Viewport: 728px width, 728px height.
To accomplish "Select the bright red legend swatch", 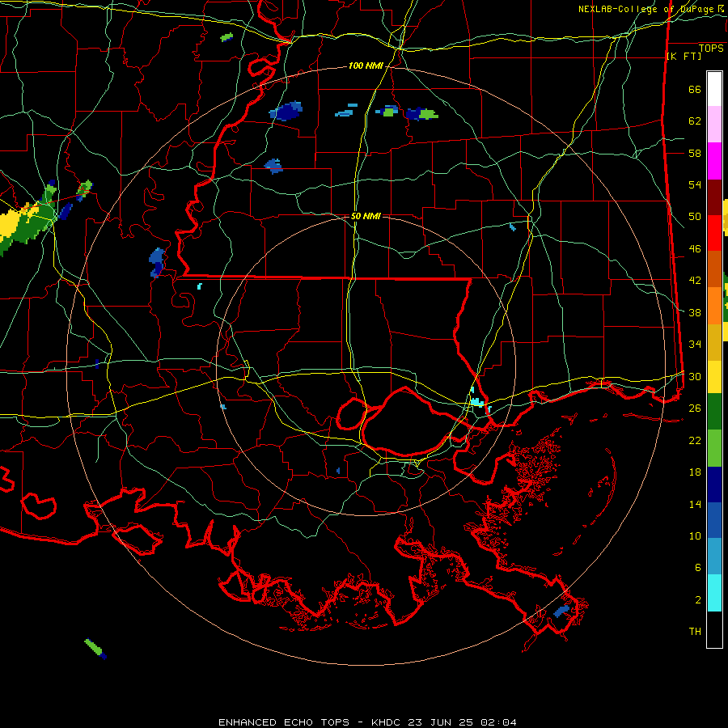I will point(714,234).
